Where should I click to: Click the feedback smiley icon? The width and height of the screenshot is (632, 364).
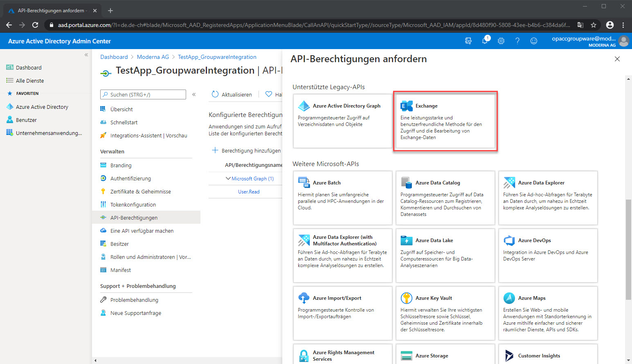point(534,41)
